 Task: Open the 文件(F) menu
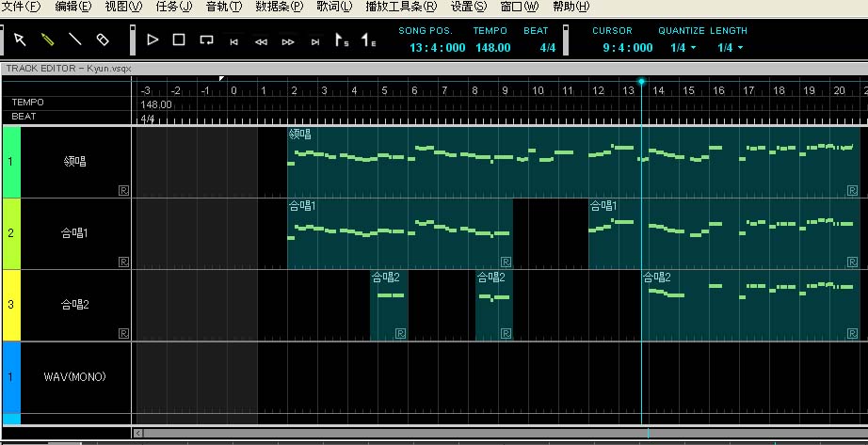point(23,7)
